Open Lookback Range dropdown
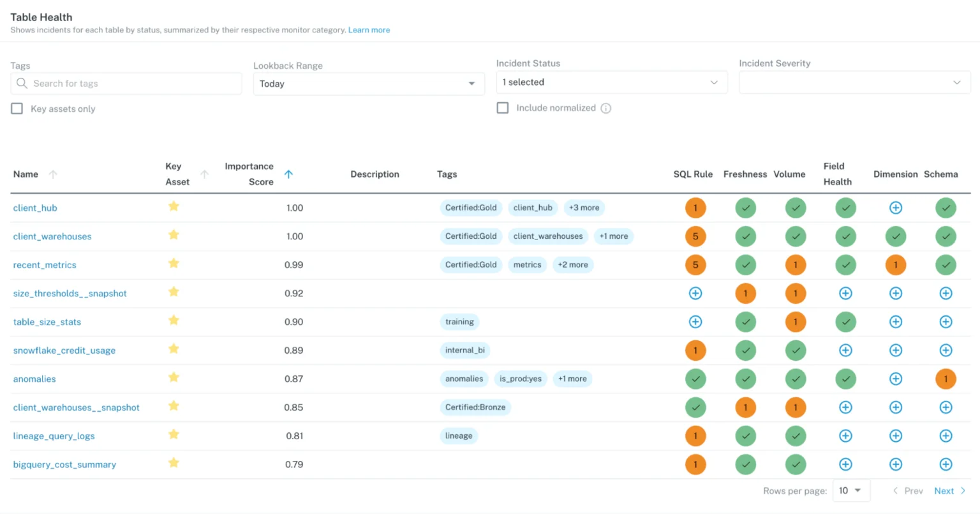This screenshot has width=980, height=514. 369,84
